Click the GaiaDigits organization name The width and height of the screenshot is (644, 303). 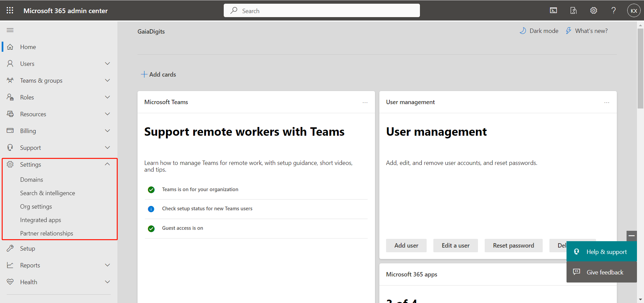pyautogui.click(x=151, y=31)
